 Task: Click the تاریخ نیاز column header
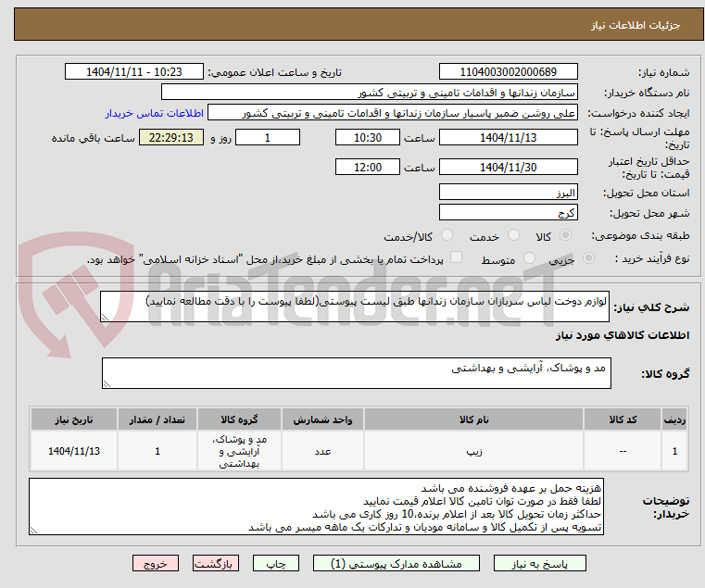point(74,419)
